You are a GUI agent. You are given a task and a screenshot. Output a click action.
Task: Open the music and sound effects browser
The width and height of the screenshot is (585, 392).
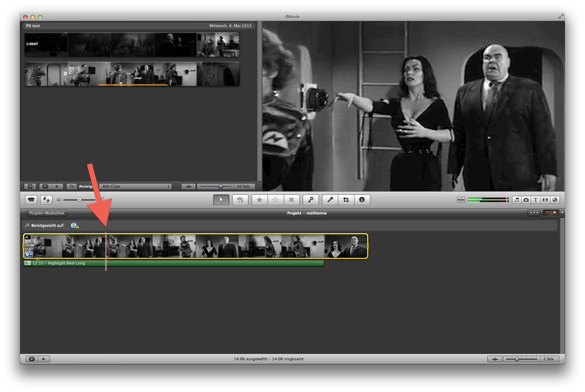[517, 200]
